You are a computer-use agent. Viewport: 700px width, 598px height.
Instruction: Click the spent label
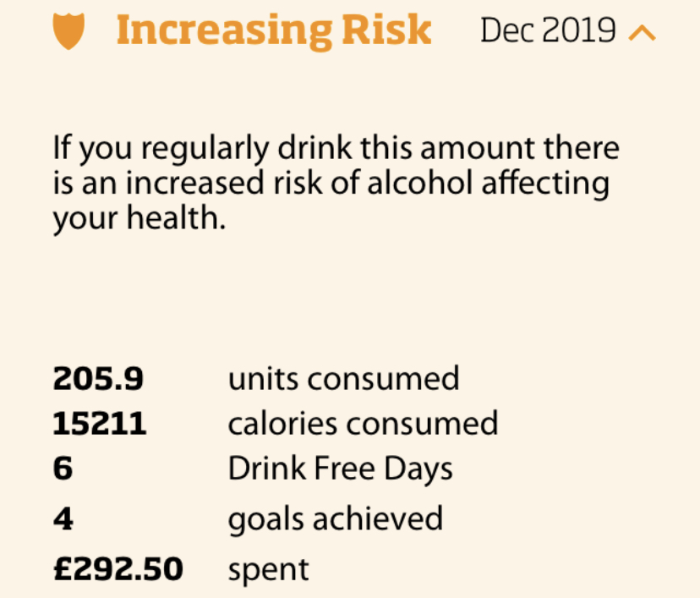point(268,571)
